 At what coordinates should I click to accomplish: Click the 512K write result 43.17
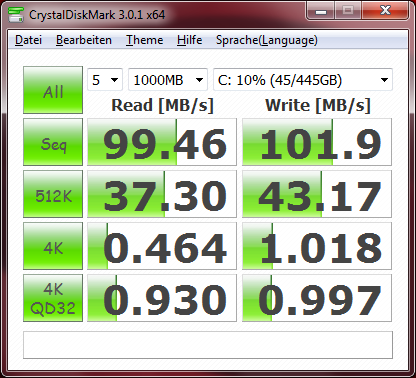[317, 194]
